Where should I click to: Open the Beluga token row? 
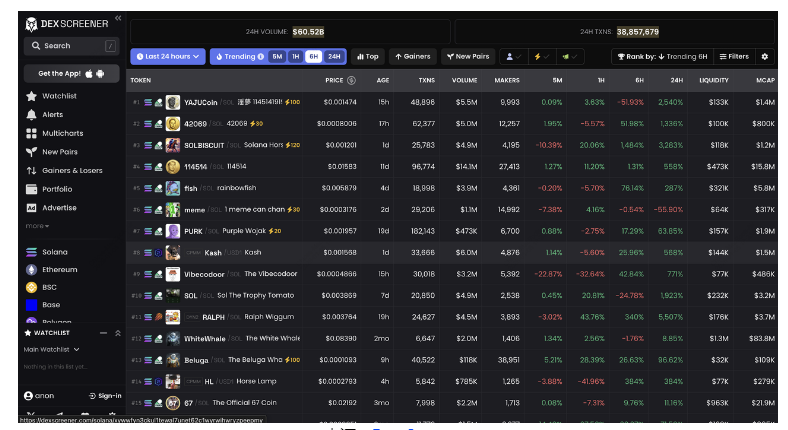(451, 360)
